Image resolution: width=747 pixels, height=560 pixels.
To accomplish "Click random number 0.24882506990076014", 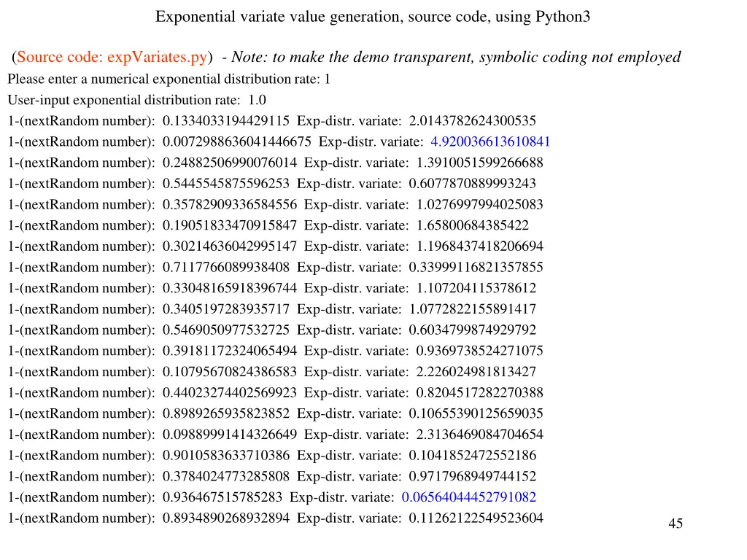I will click(x=230, y=163).
